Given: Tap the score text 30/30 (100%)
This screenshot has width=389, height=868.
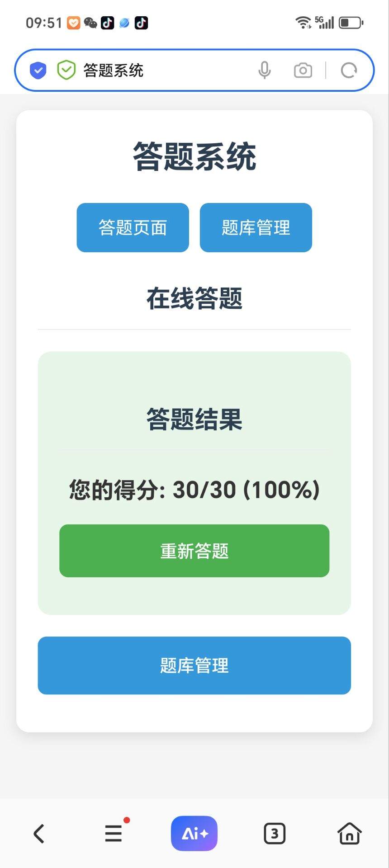Looking at the screenshot, I should [247, 490].
